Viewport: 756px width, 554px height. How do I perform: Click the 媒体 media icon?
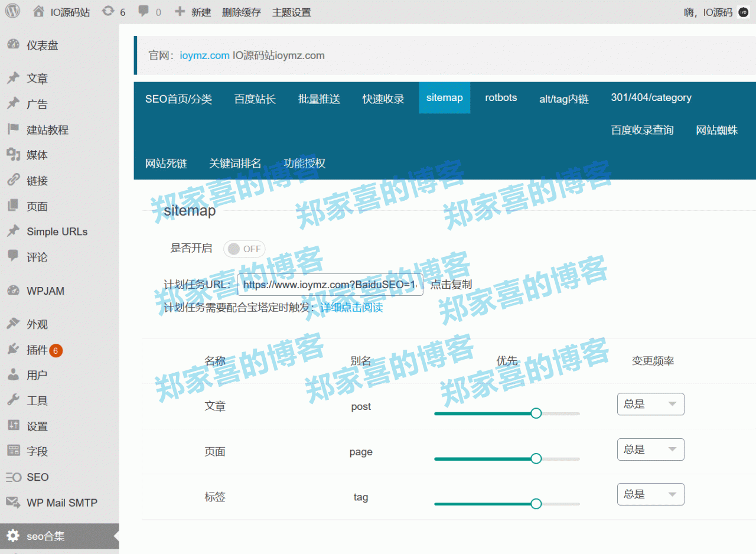click(x=13, y=155)
